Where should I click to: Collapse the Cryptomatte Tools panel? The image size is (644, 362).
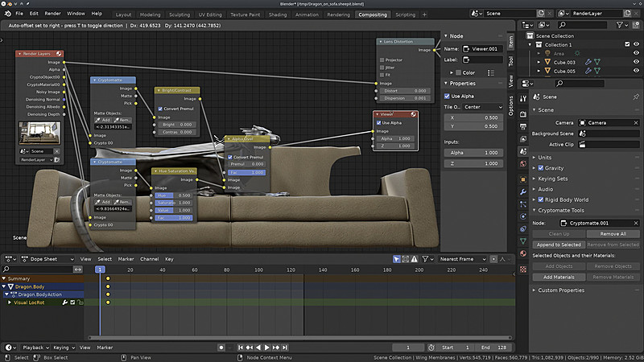pyautogui.click(x=561, y=210)
